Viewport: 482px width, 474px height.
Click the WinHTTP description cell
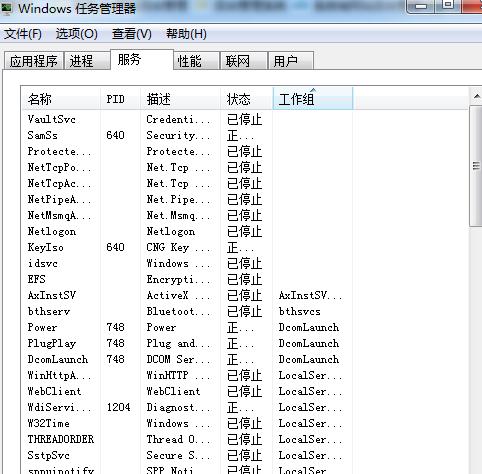[x=179, y=375]
